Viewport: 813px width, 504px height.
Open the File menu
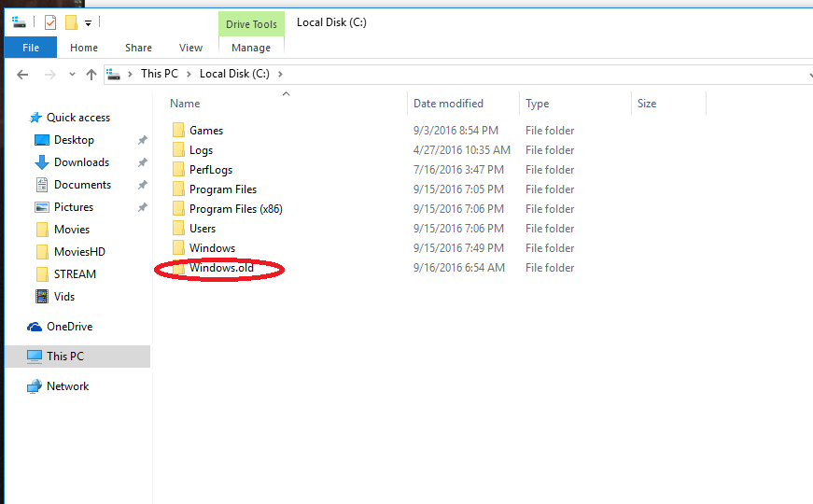coord(31,48)
